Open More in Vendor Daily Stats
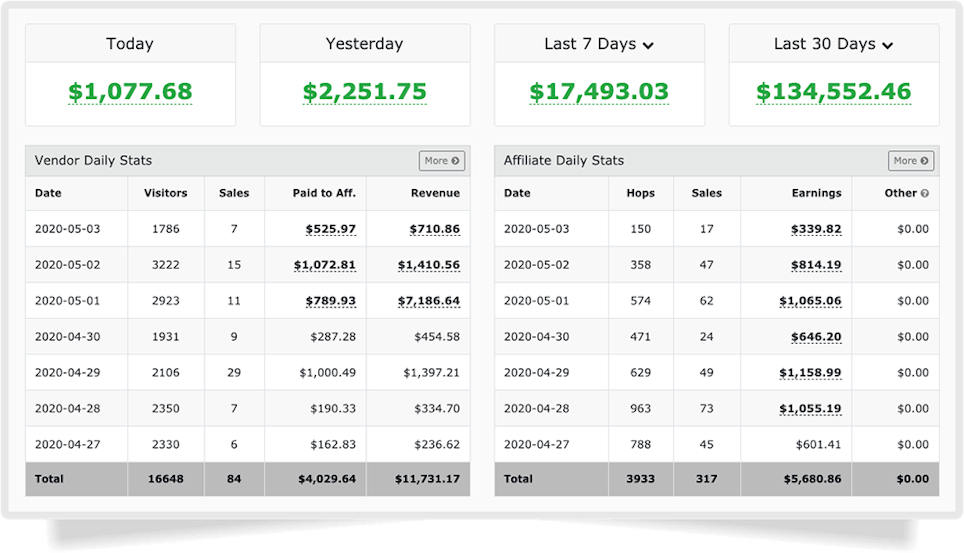This screenshot has height=553, width=964. click(x=442, y=161)
